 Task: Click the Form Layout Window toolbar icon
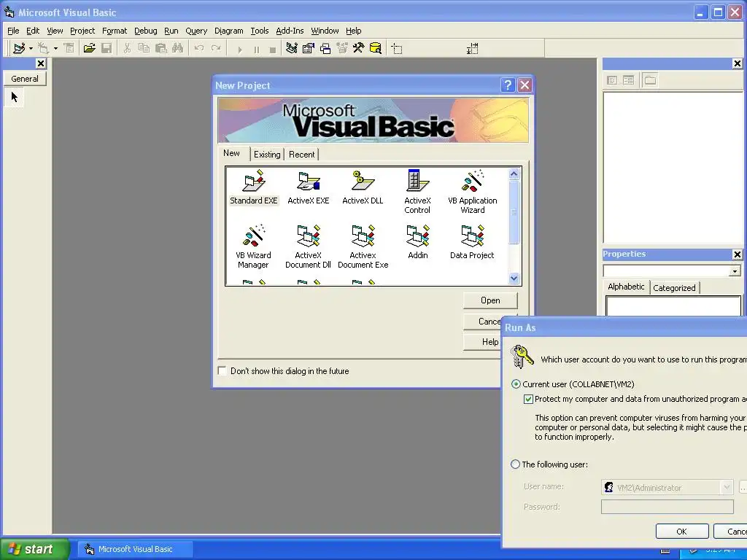pos(325,49)
